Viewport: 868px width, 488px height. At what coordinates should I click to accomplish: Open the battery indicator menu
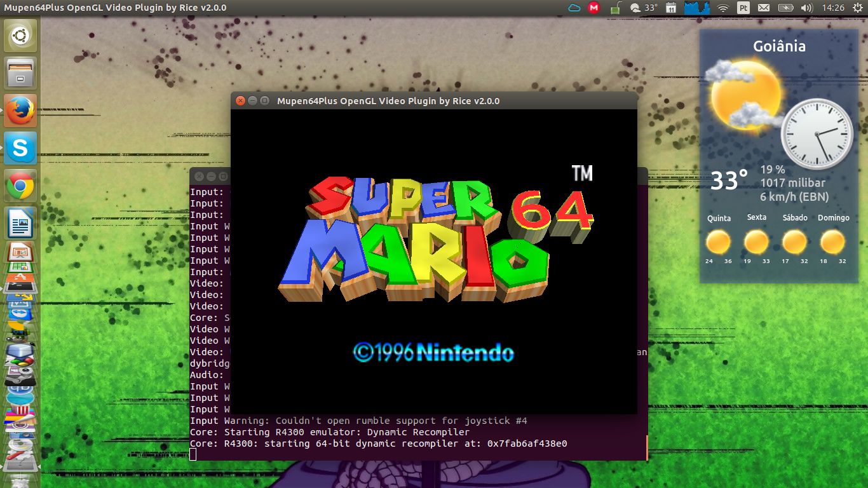pyautogui.click(x=785, y=8)
